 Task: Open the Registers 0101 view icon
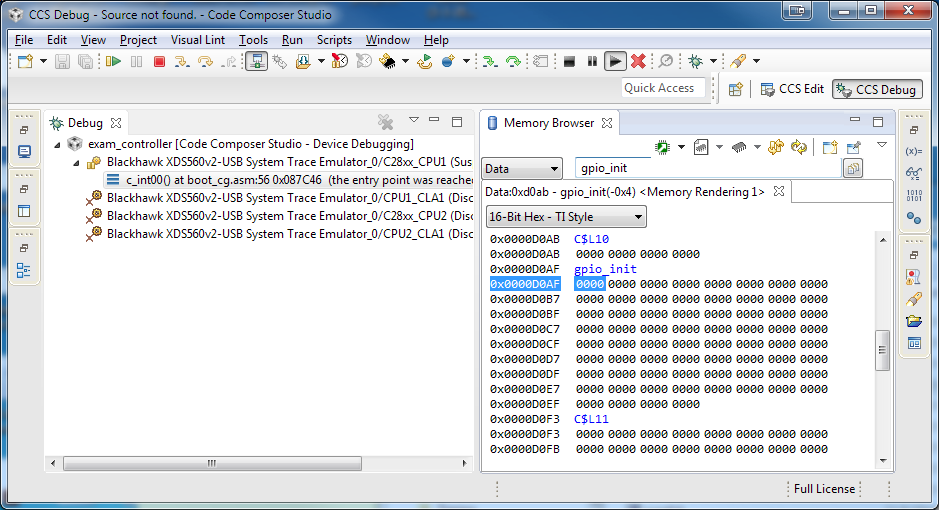(x=914, y=195)
